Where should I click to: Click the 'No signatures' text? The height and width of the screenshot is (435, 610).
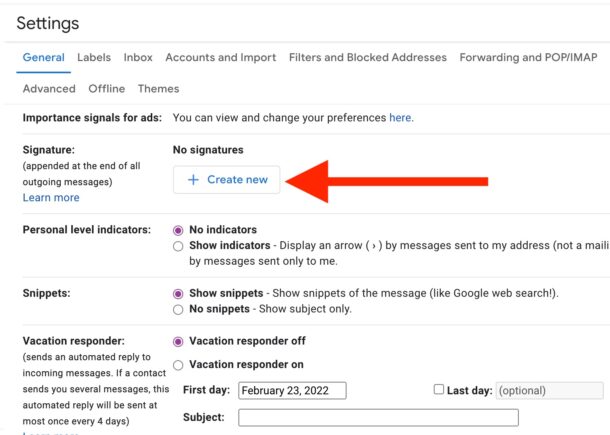coord(208,150)
